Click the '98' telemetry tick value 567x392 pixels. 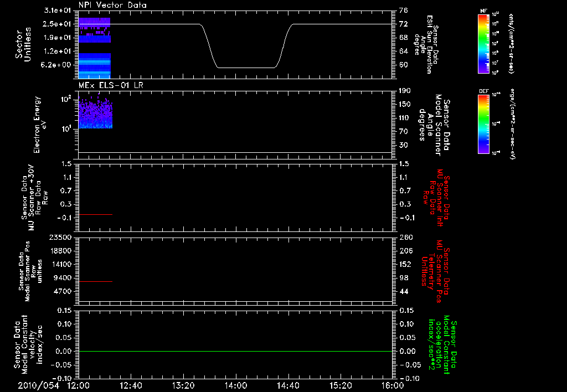click(404, 278)
